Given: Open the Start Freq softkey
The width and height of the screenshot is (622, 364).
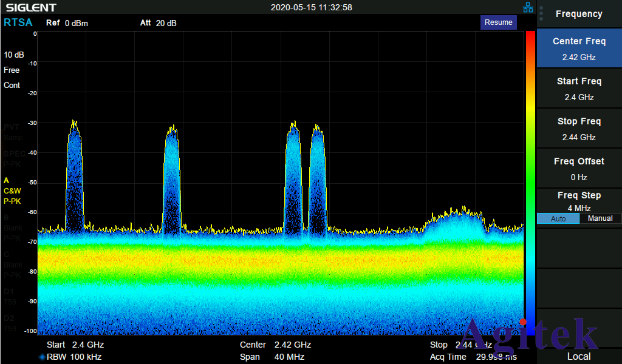Looking at the screenshot, I should click(x=579, y=89).
